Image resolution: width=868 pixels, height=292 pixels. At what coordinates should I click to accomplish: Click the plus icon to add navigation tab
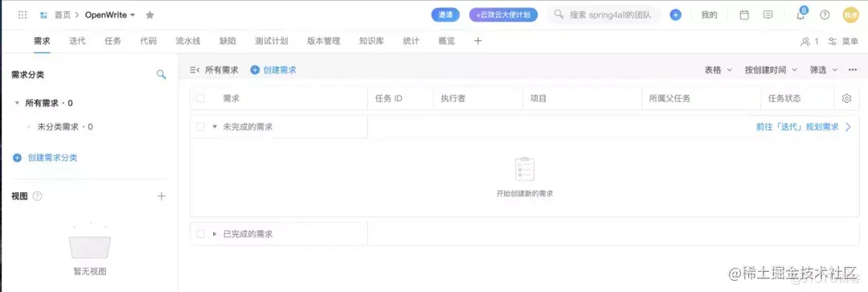[x=478, y=40]
